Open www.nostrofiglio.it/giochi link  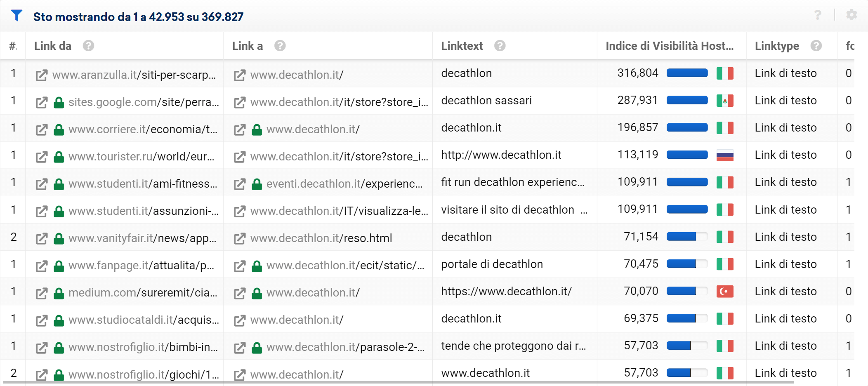144,374
